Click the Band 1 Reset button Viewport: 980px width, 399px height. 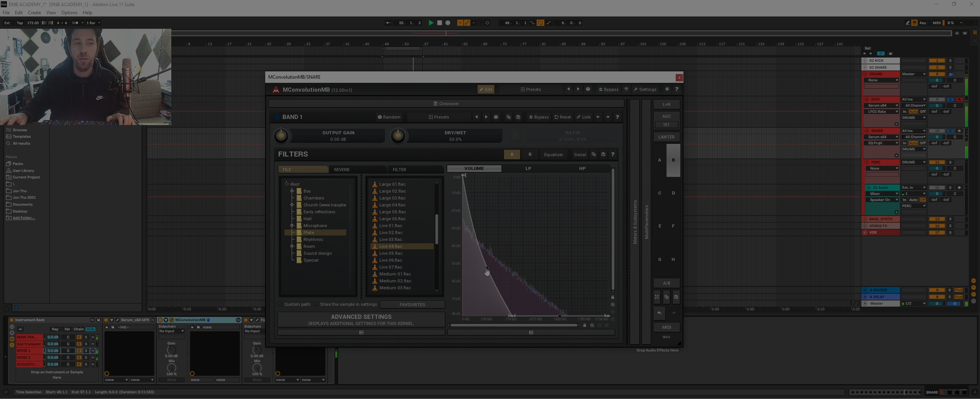coord(563,117)
